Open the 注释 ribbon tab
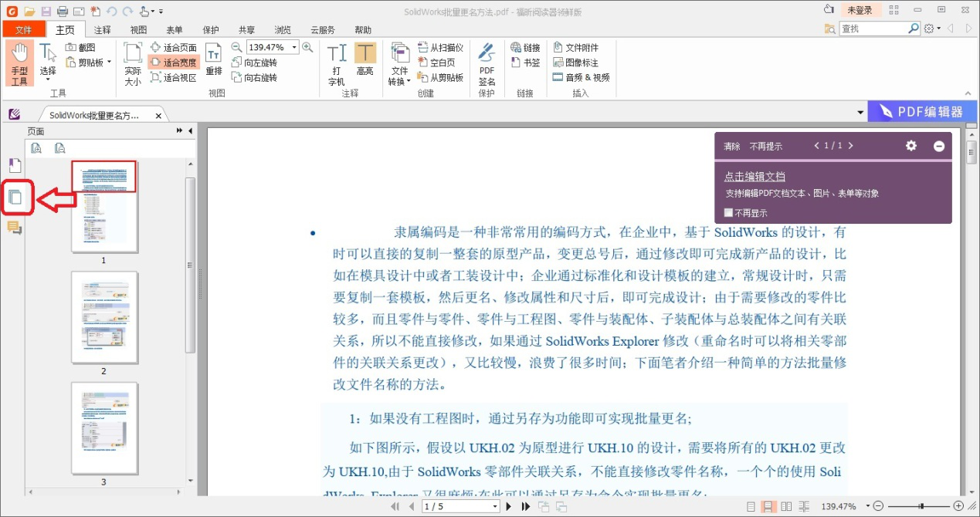The image size is (980, 517). coord(103,30)
